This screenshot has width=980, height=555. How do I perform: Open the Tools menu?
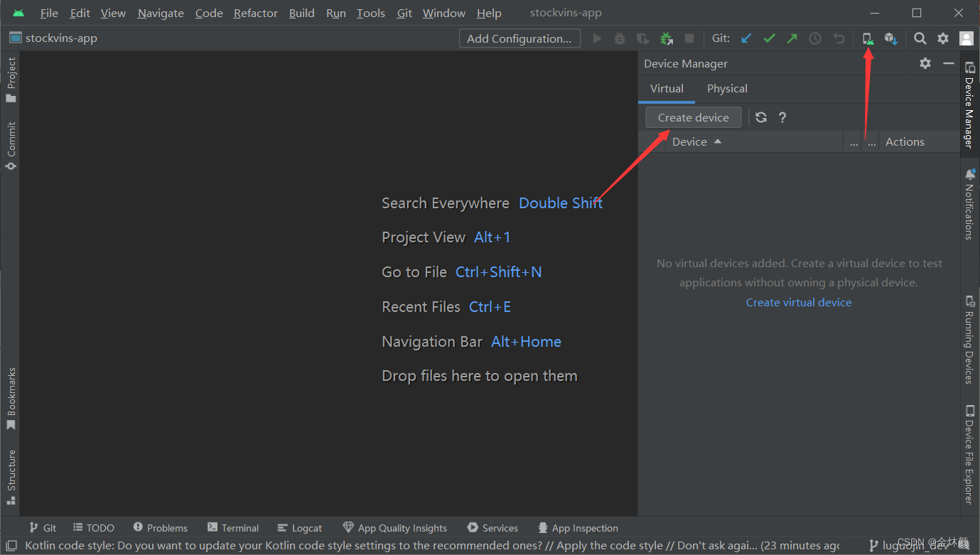371,13
